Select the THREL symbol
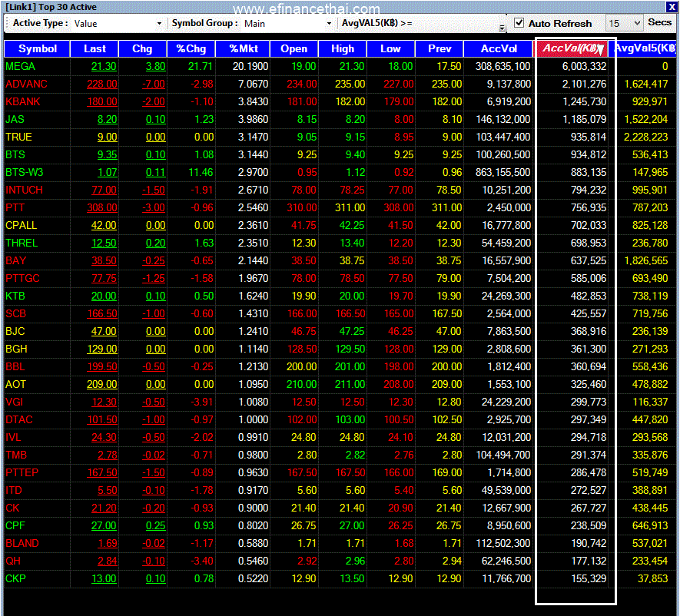Viewport: 680px width, 616px height. 22,243
